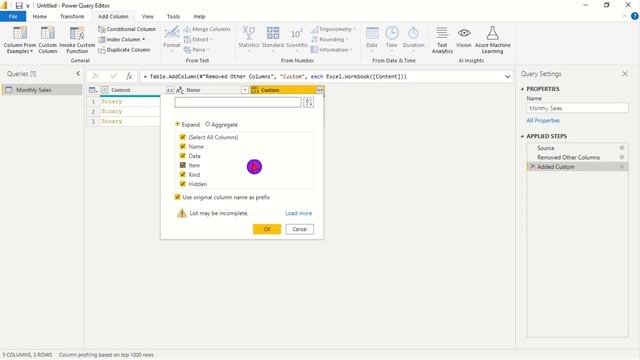Open Trigonometry dropdown
The height and width of the screenshot is (360, 640).
(x=354, y=29)
